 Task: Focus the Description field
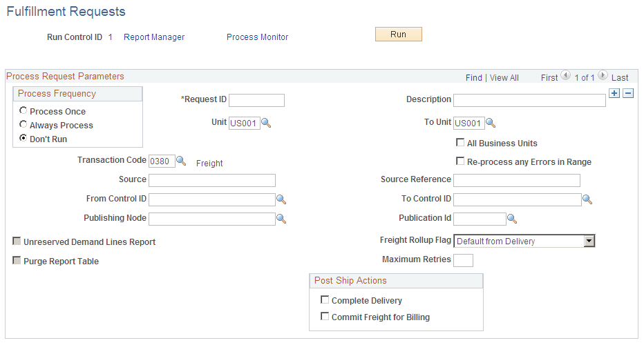pos(529,101)
